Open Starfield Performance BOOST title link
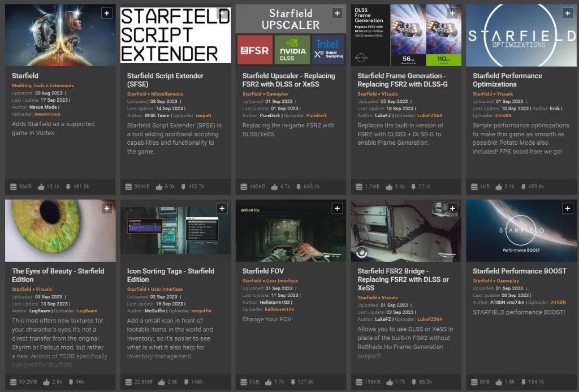Screen dimensions: 579x392 click(x=520, y=271)
